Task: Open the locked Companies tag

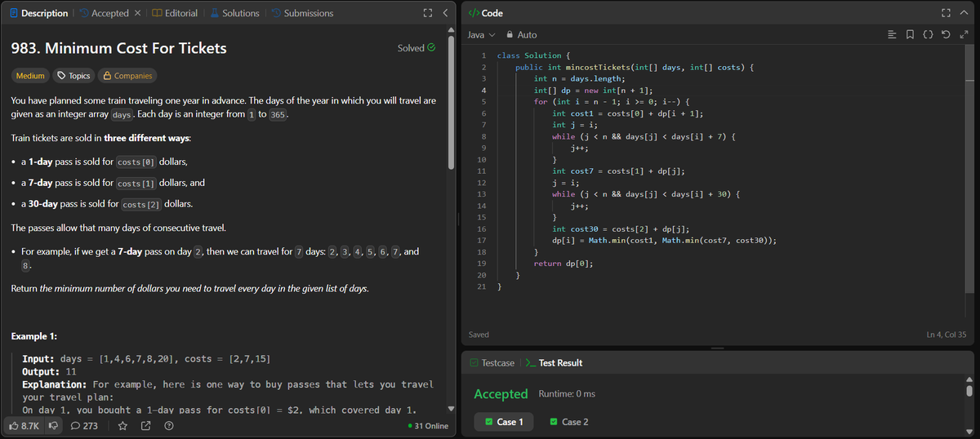Action: pyautogui.click(x=127, y=76)
